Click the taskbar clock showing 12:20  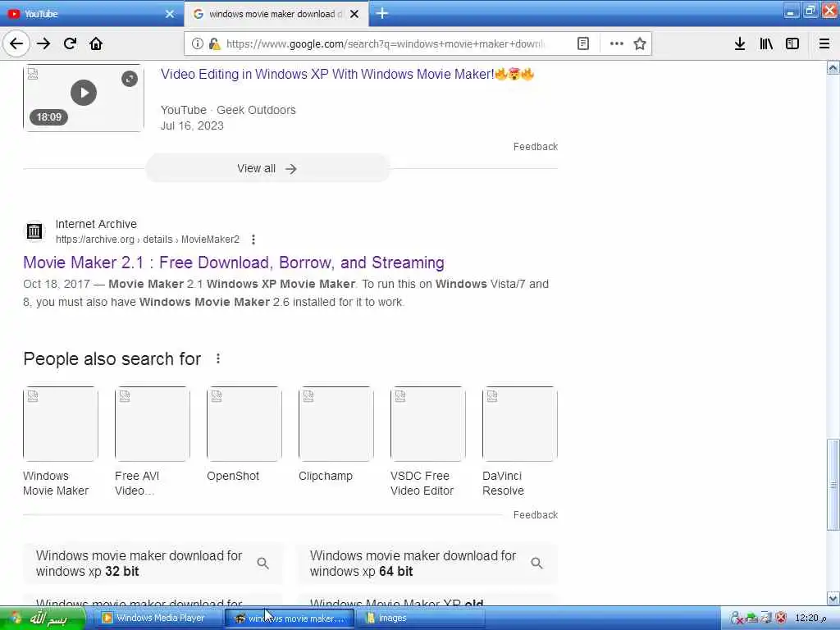click(x=810, y=619)
